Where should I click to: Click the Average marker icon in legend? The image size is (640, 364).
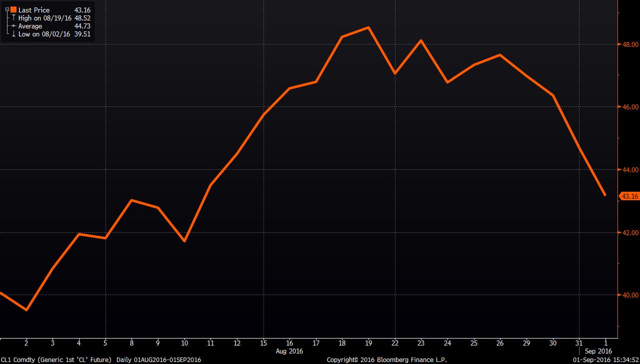pos(13,26)
